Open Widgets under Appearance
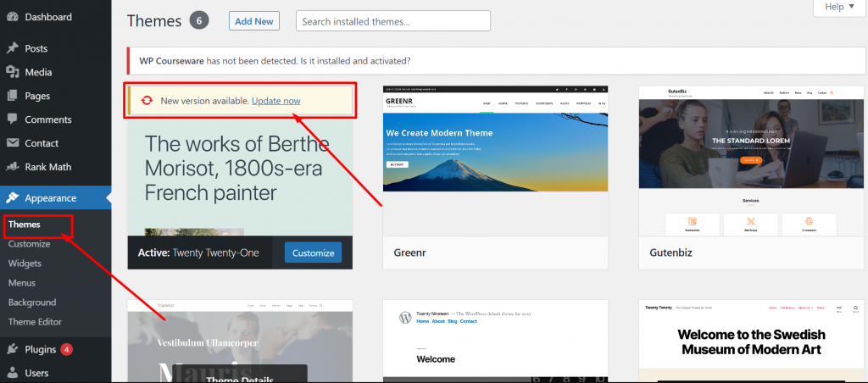This screenshot has height=383, width=868. [25, 264]
